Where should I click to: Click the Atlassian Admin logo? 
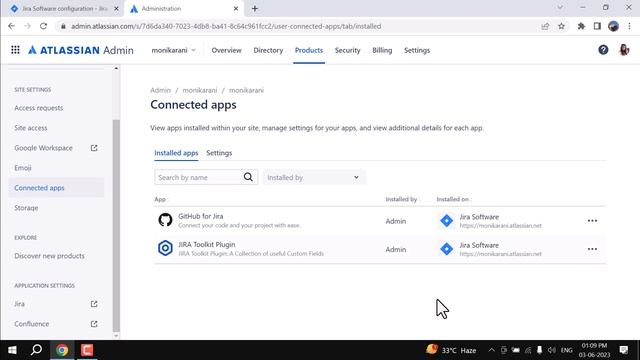80,50
